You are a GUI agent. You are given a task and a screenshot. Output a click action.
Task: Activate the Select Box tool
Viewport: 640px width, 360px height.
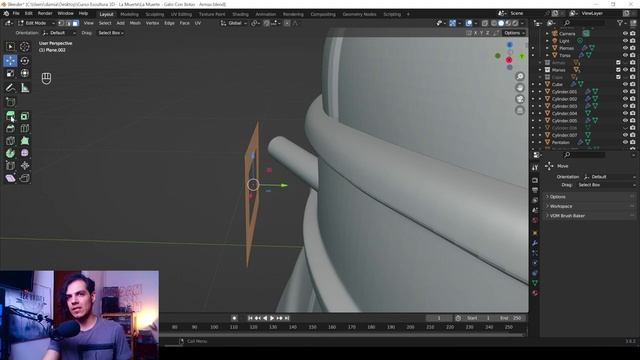click(x=10, y=47)
